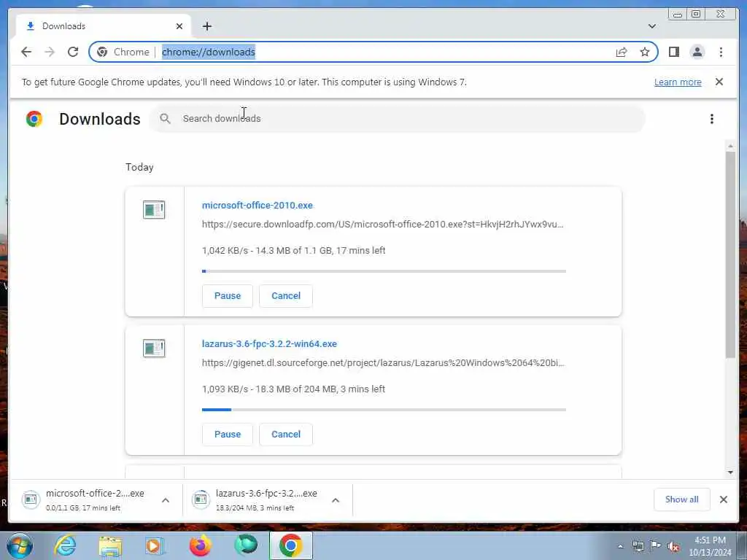Click the scrollbar up arrow
Image resolution: width=747 pixels, height=560 pixels.
pos(730,145)
